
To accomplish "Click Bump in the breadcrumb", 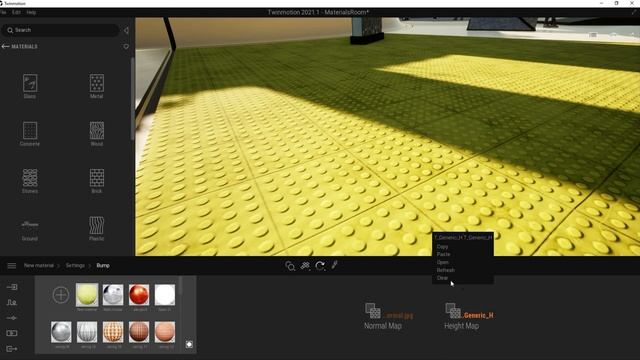I will (103, 266).
